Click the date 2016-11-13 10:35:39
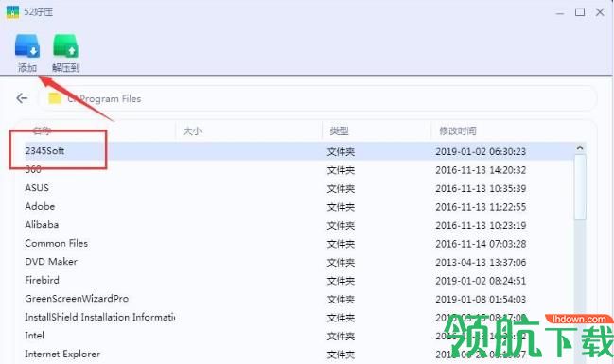 [481, 189]
